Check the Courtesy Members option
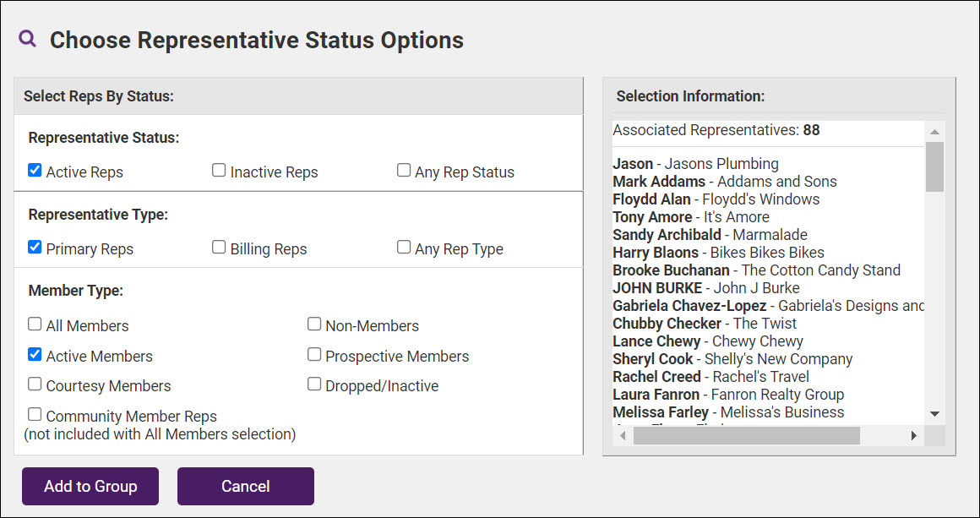 tap(35, 384)
